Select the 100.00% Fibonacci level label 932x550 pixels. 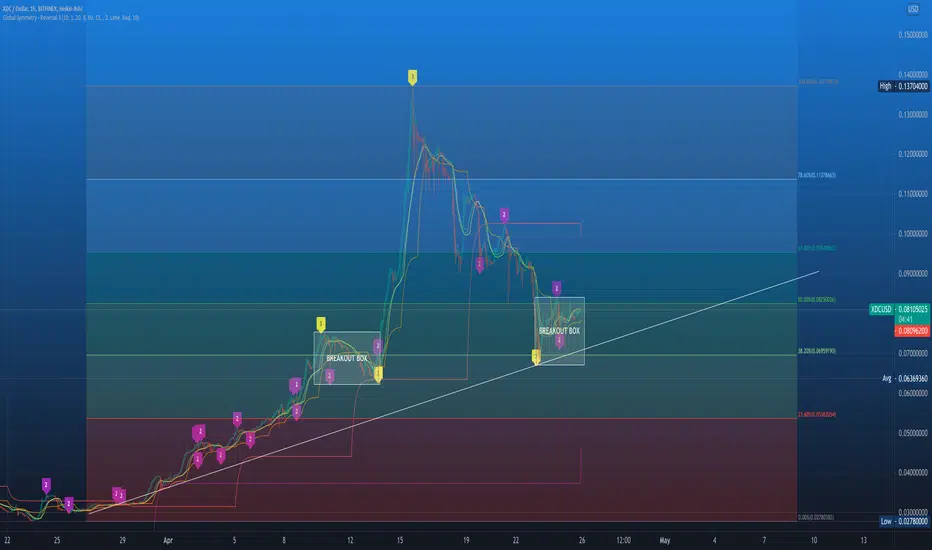[x=818, y=81]
